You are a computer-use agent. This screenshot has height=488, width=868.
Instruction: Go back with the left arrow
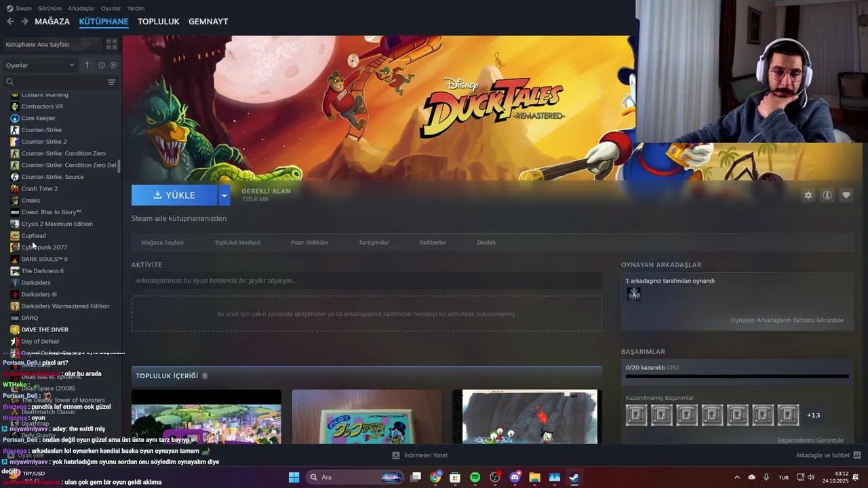(x=10, y=22)
